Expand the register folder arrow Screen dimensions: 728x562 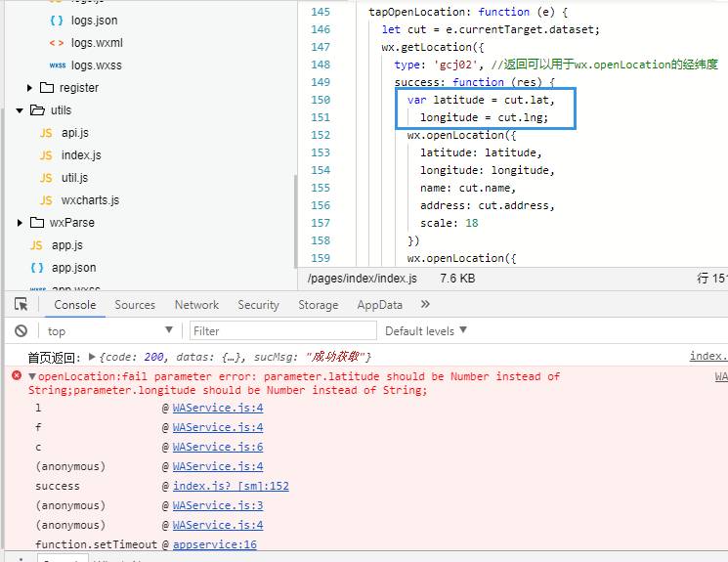pyautogui.click(x=29, y=88)
